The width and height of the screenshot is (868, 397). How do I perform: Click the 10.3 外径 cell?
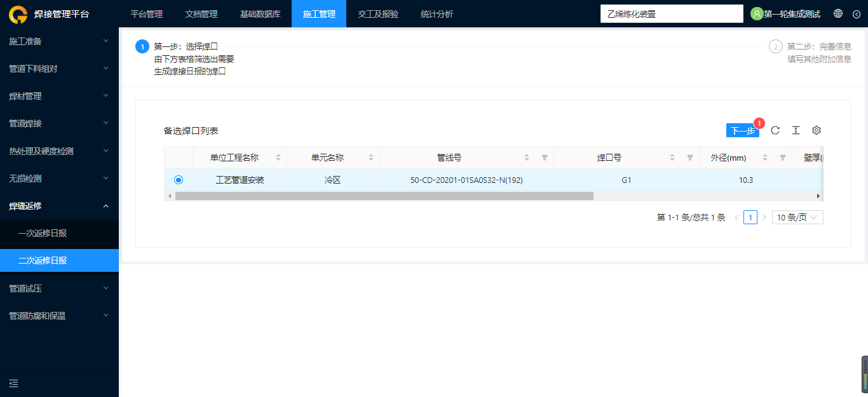coord(746,180)
